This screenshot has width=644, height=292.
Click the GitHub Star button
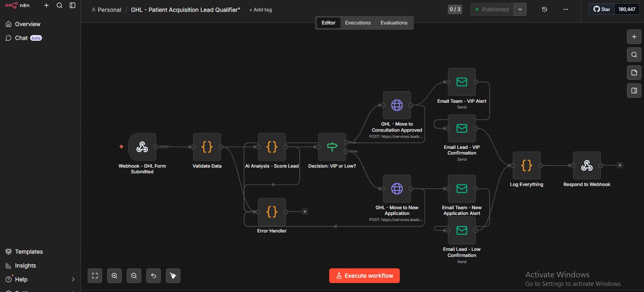602,9
